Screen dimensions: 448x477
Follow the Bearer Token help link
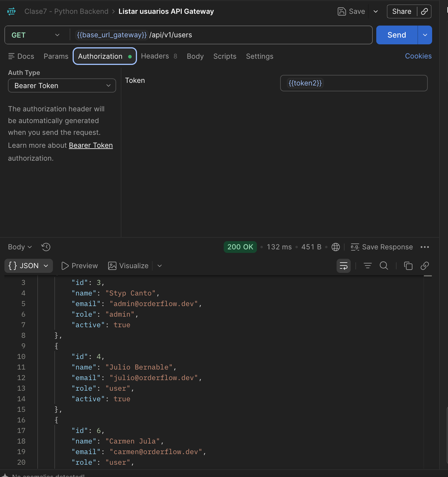click(x=91, y=145)
